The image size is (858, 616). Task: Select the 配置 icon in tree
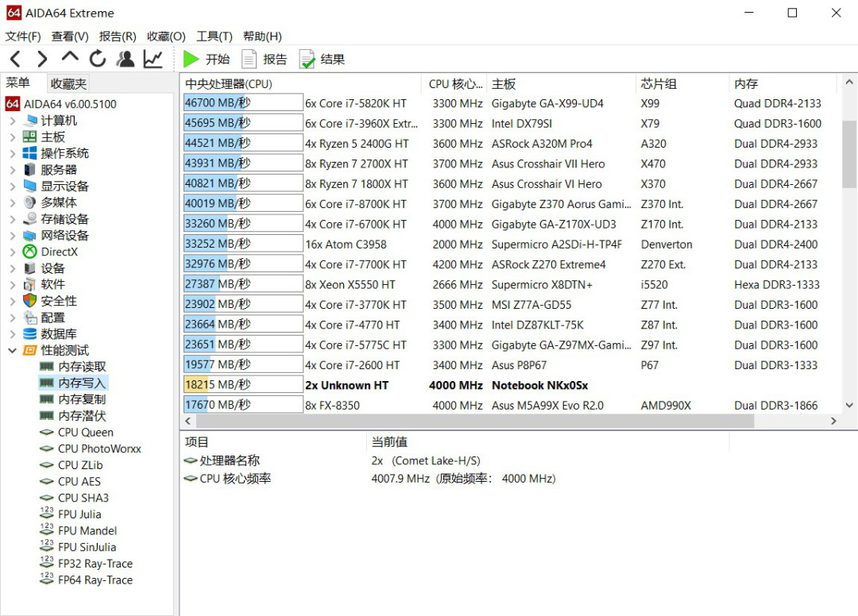29,317
